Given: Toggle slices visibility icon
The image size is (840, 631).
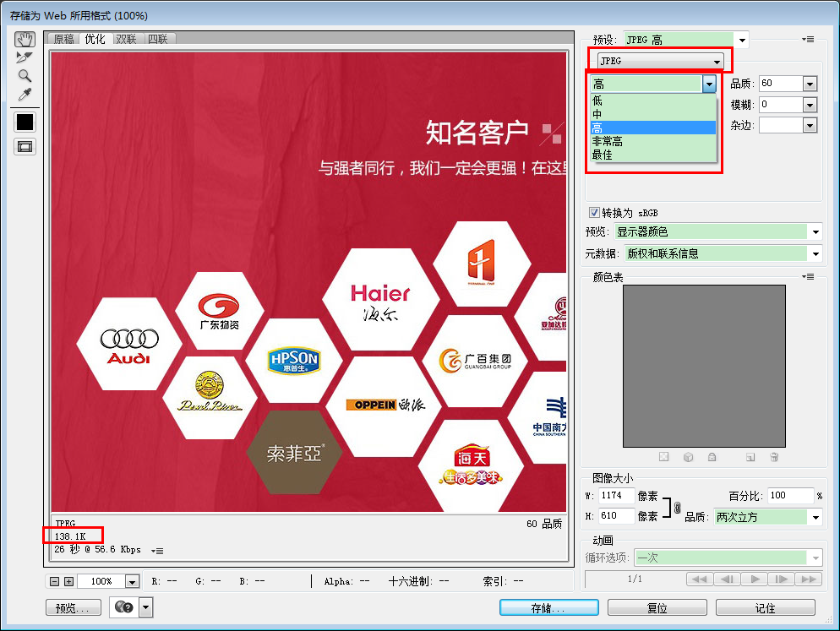Looking at the screenshot, I should pos(25,146).
